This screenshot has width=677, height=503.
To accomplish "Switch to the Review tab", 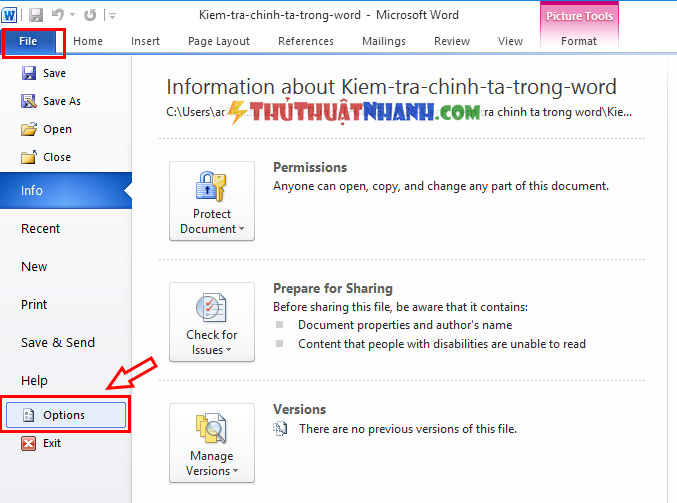I will [452, 41].
